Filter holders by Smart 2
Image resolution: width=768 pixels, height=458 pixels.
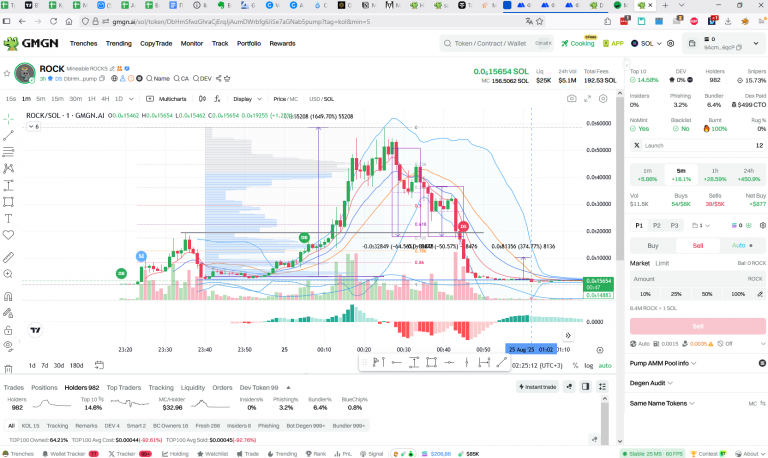[x=136, y=426]
